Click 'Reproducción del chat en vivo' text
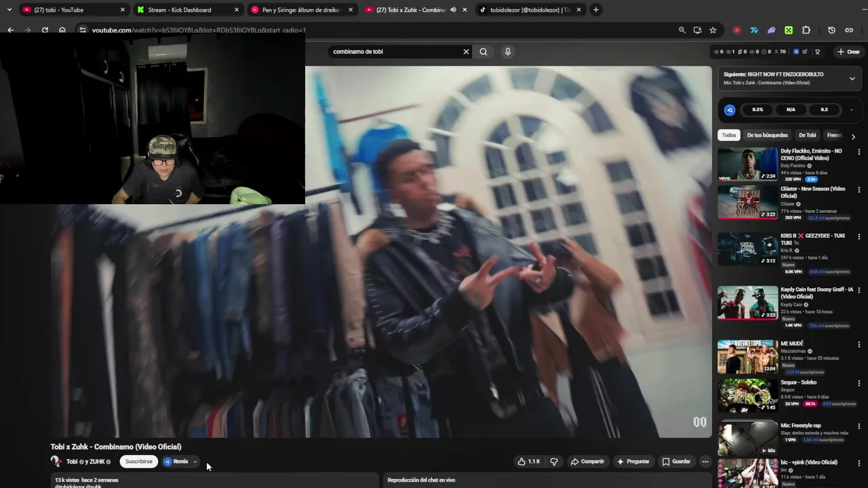Screen dimensions: 868x488 (x=421, y=480)
